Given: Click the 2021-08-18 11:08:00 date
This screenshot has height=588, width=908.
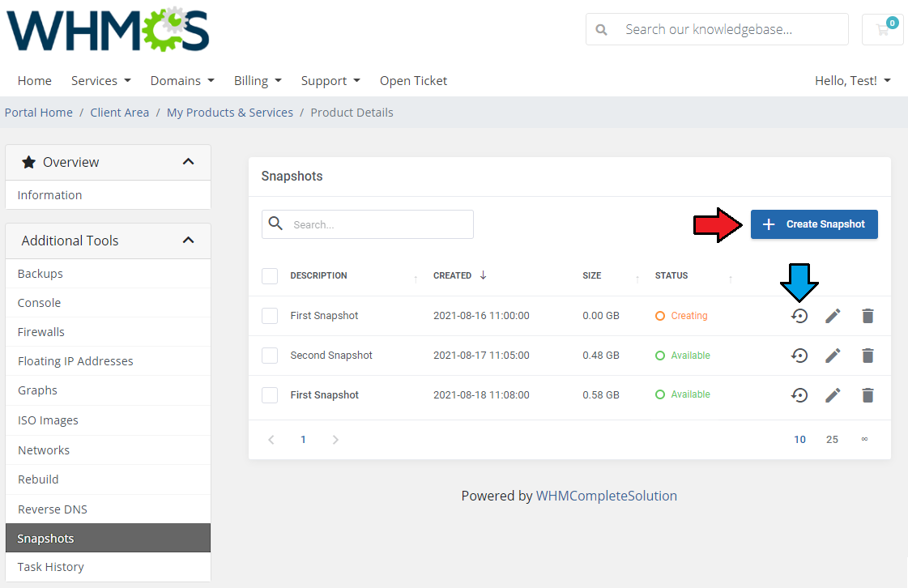Looking at the screenshot, I should pos(481,395).
